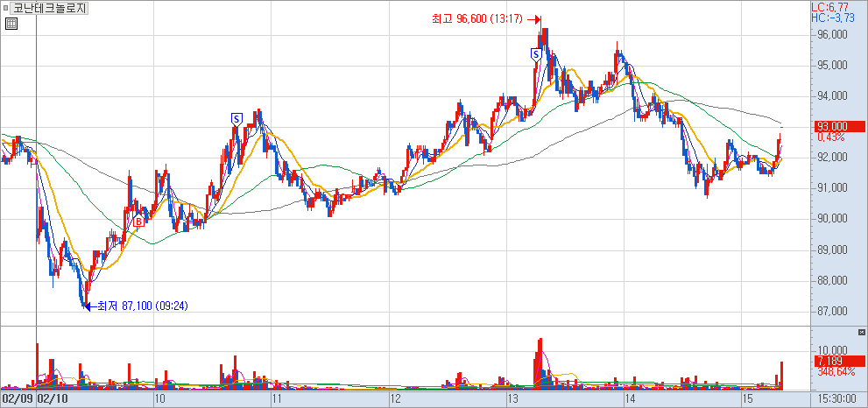Click the LC:6.77 indicator text
The width and height of the screenshot is (868, 408).
tap(827, 7)
